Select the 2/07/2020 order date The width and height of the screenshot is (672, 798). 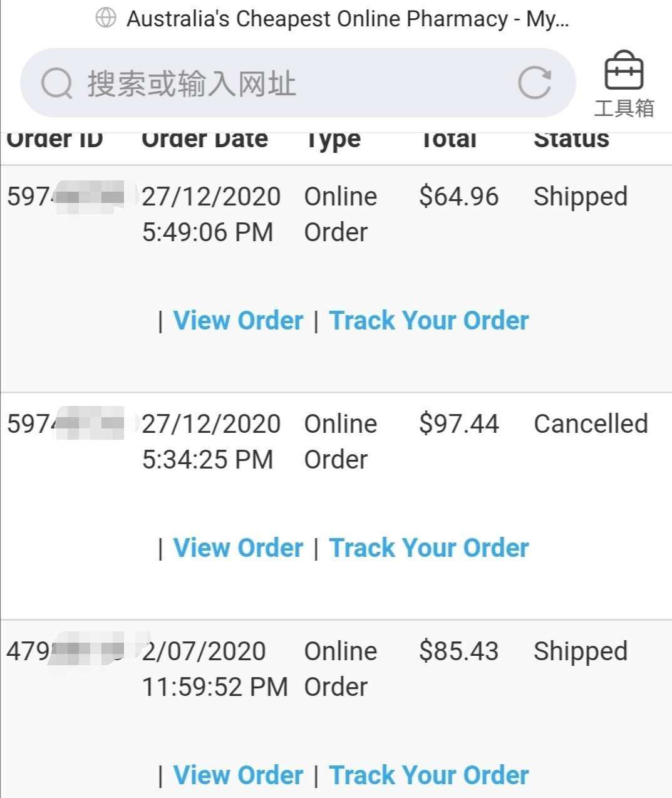coord(204,651)
